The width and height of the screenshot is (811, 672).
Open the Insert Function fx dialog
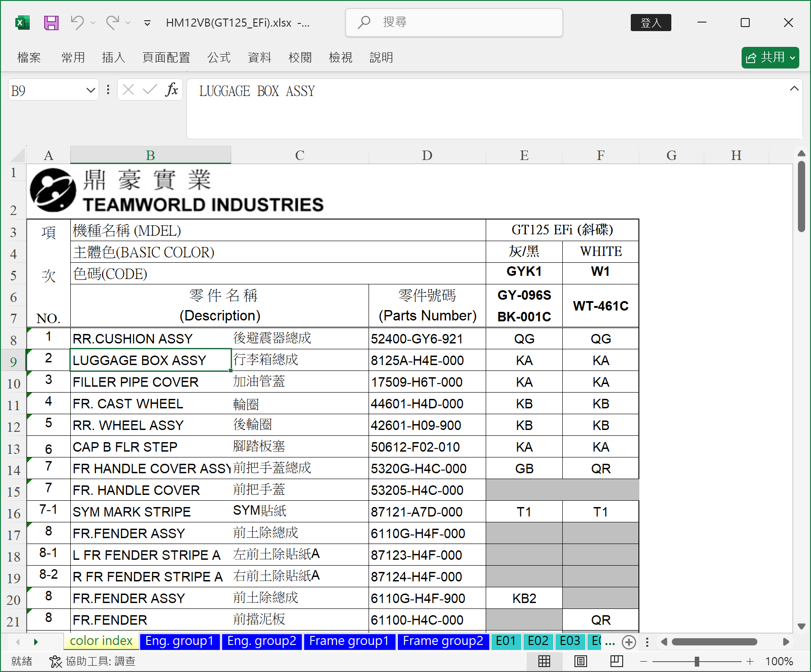click(x=172, y=90)
